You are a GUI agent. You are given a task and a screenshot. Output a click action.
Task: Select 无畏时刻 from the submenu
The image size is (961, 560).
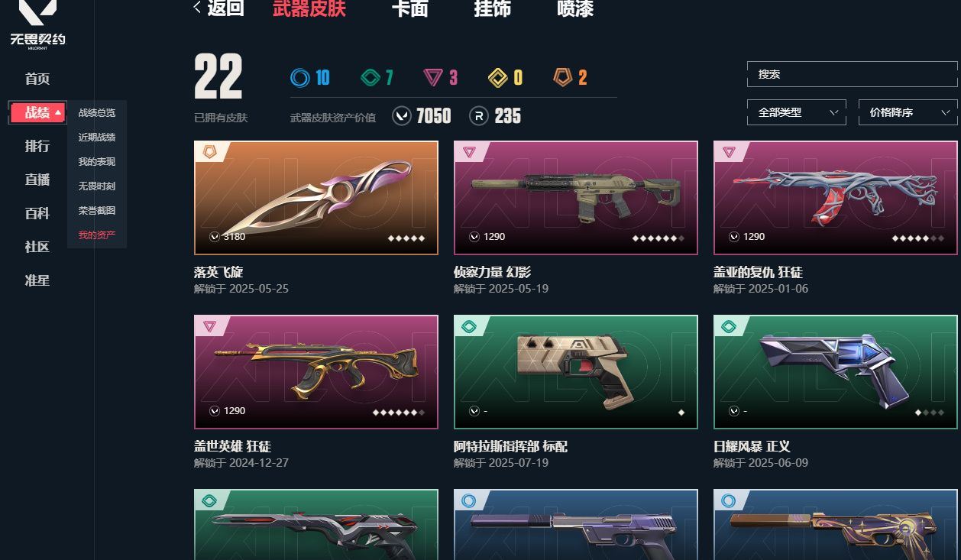click(97, 186)
